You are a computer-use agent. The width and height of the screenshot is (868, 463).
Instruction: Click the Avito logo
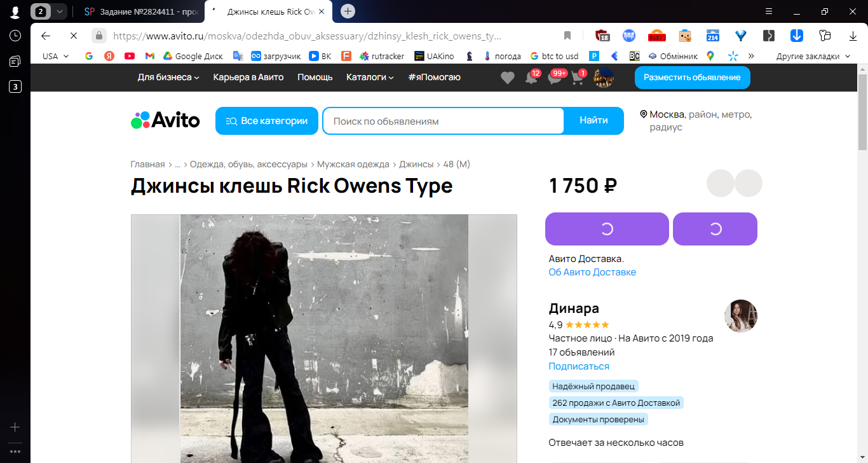(165, 120)
